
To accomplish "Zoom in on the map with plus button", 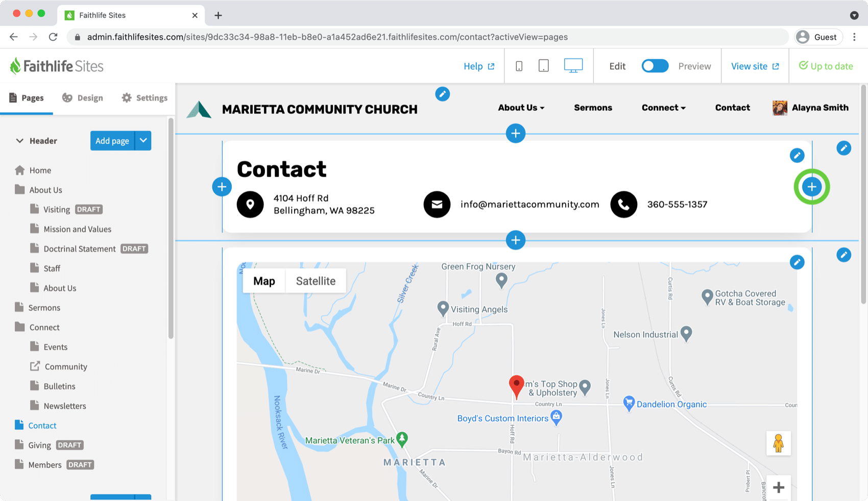I will coord(779,487).
